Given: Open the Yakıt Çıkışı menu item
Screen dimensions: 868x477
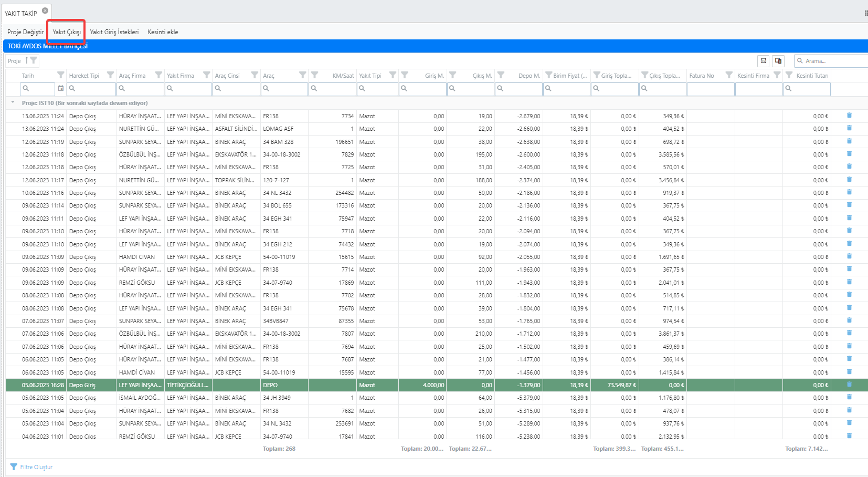Looking at the screenshot, I should (x=67, y=32).
